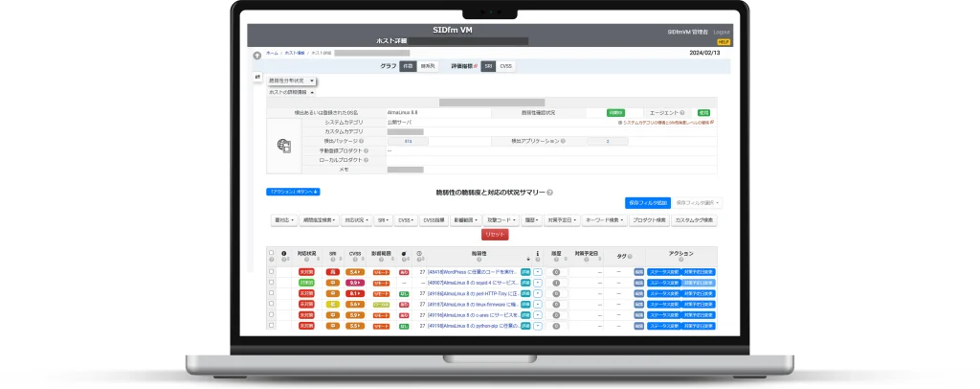Click the exclamation icon column header

click(x=283, y=254)
